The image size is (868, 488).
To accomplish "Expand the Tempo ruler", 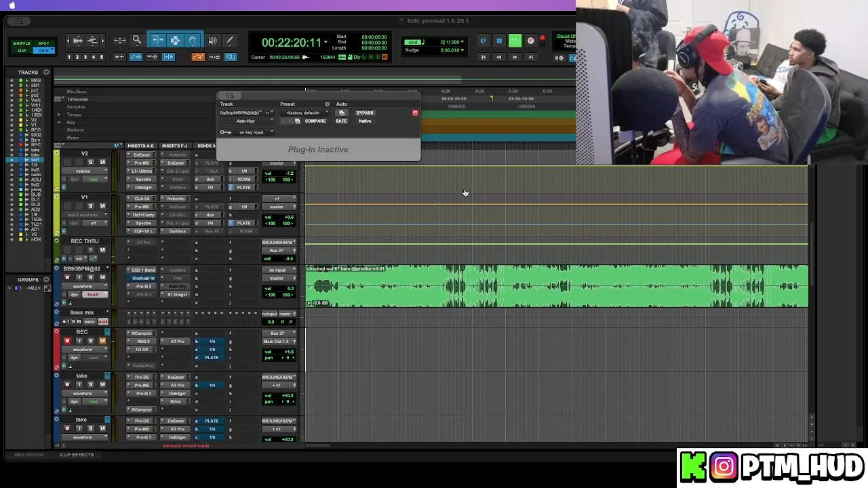I will pos(60,115).
